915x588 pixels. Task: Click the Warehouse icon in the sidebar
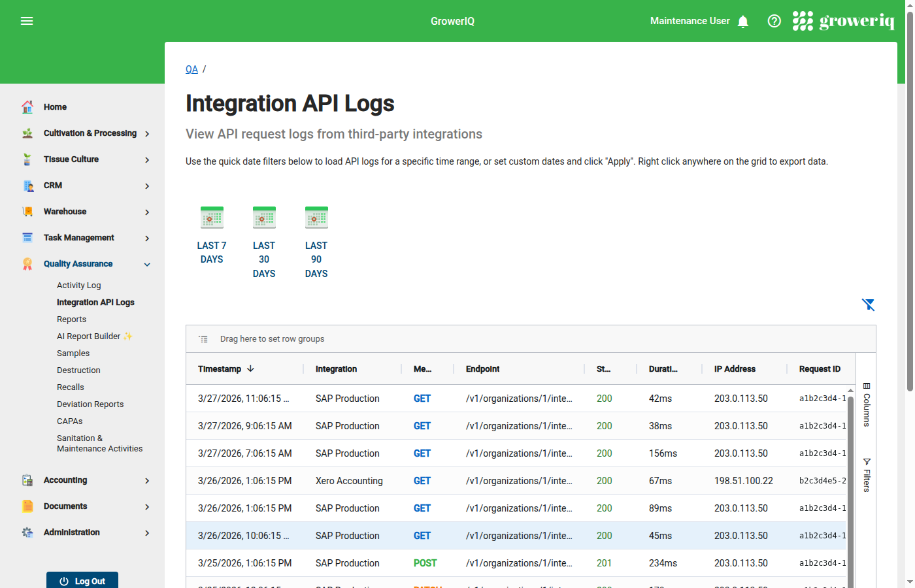point(27,211)
